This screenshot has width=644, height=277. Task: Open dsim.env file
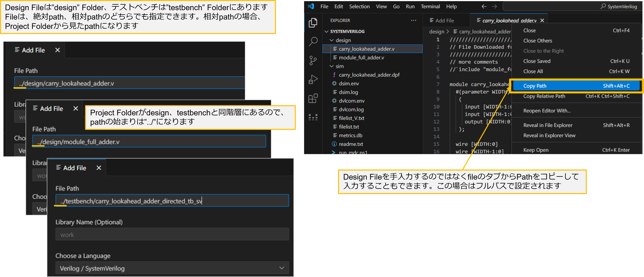pos(372,83)
